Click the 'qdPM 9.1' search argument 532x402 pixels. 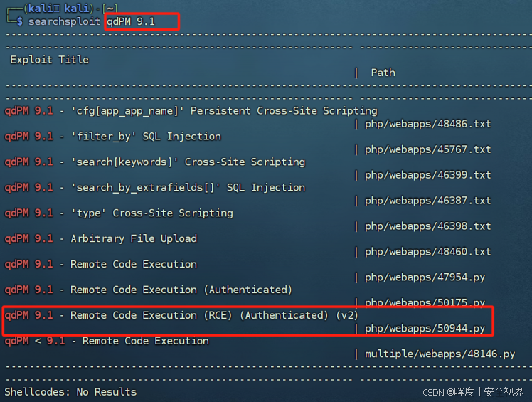(131, 22)
